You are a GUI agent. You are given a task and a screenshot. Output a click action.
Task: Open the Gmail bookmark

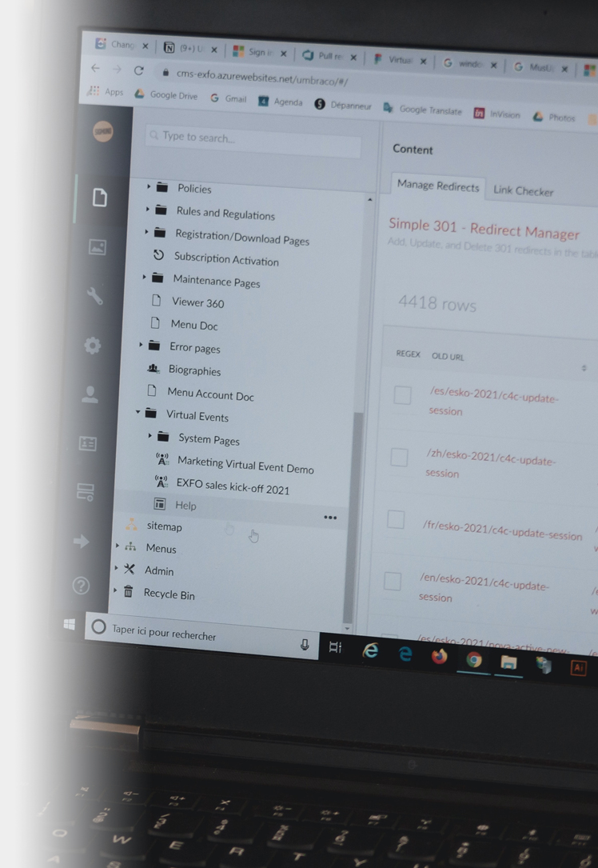pyautogui.click(x=229, y=98)
